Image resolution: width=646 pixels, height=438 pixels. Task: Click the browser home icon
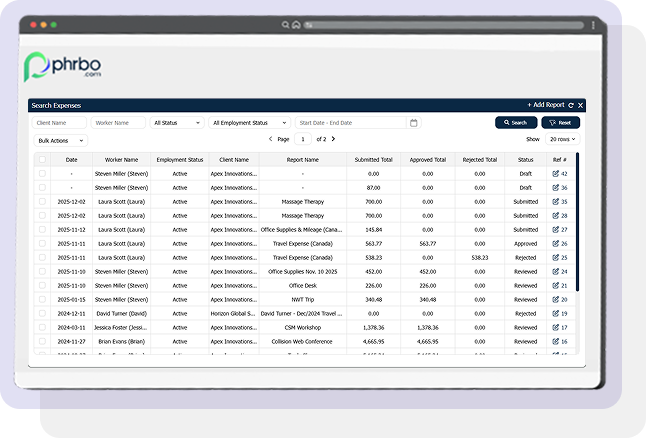tap(295, 24)
